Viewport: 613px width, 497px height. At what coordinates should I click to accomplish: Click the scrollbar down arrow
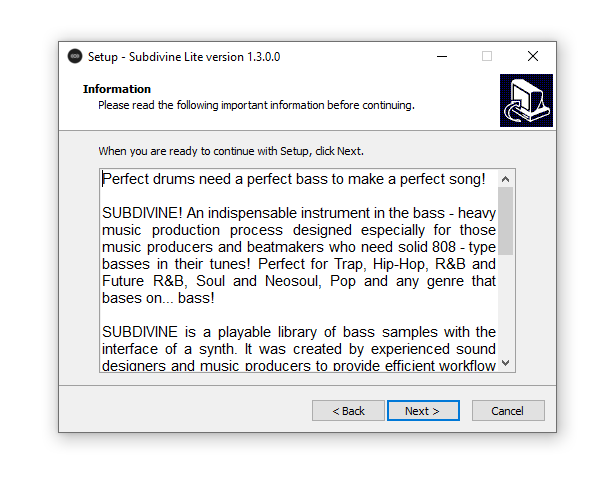[x=505, y=363]
